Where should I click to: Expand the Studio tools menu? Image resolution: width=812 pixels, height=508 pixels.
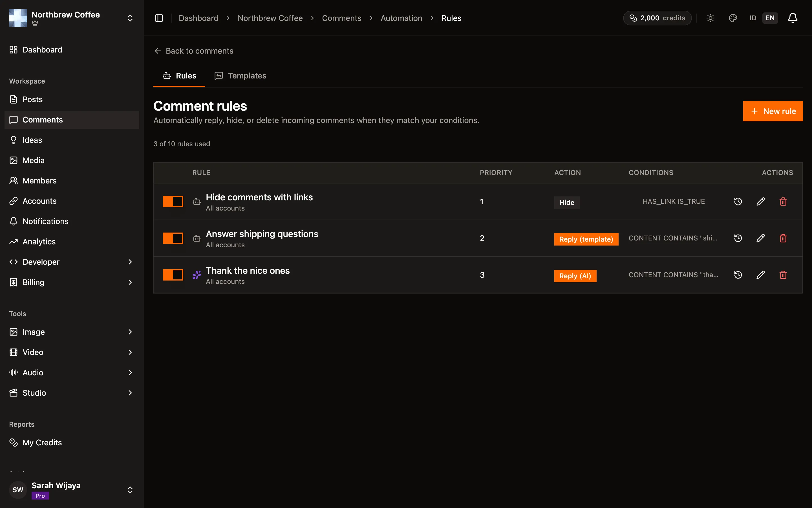[x=72, y=393]
